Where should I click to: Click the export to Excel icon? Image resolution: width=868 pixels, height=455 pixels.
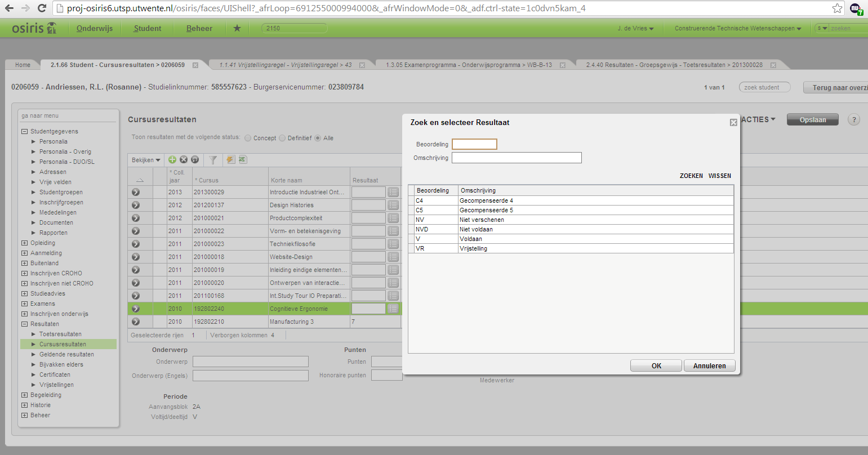[242, 160]
